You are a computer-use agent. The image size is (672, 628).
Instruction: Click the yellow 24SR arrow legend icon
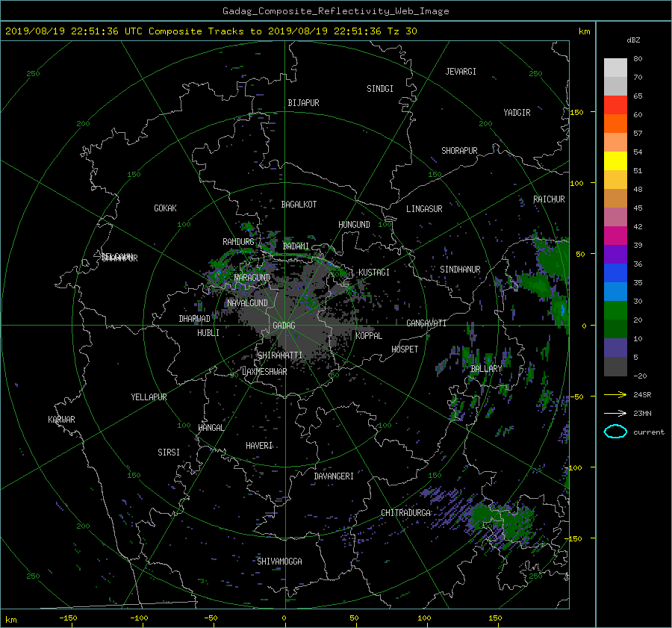(x=615, y=394)
